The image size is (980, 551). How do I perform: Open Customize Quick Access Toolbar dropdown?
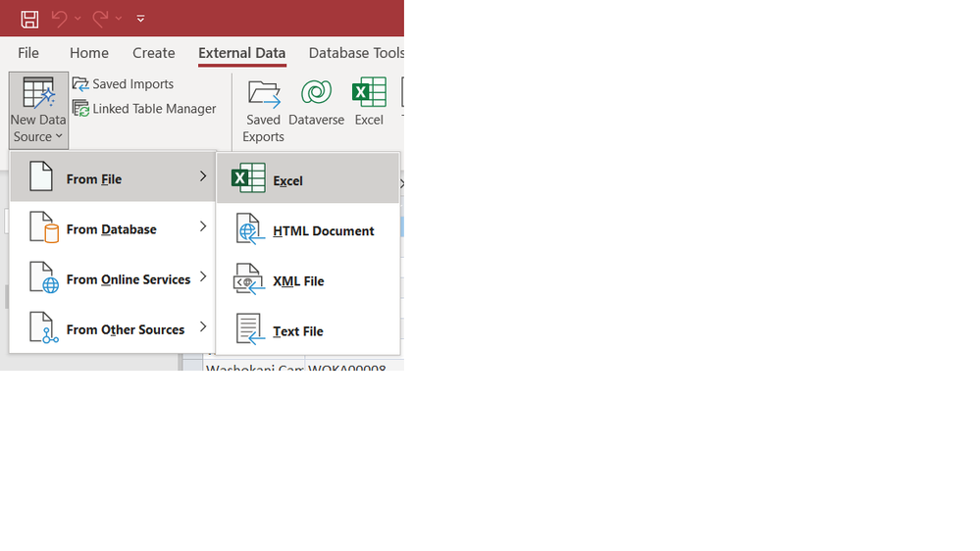tap(140, 19)
